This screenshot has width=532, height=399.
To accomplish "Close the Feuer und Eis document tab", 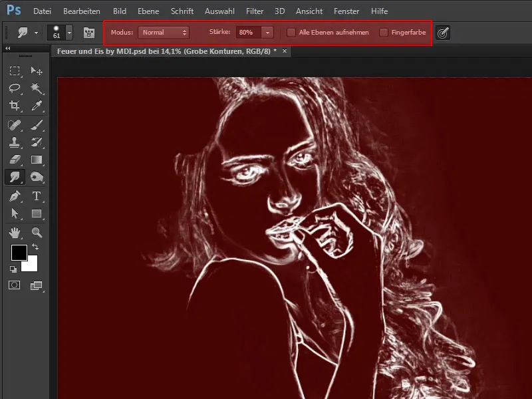I will tap(285, 51).
